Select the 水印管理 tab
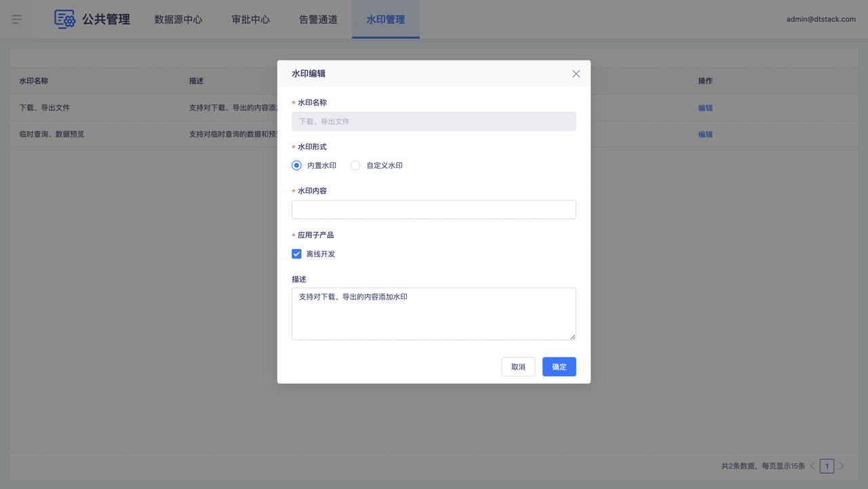This screenshot has width=868, height=489. click(x=385, y=20)
